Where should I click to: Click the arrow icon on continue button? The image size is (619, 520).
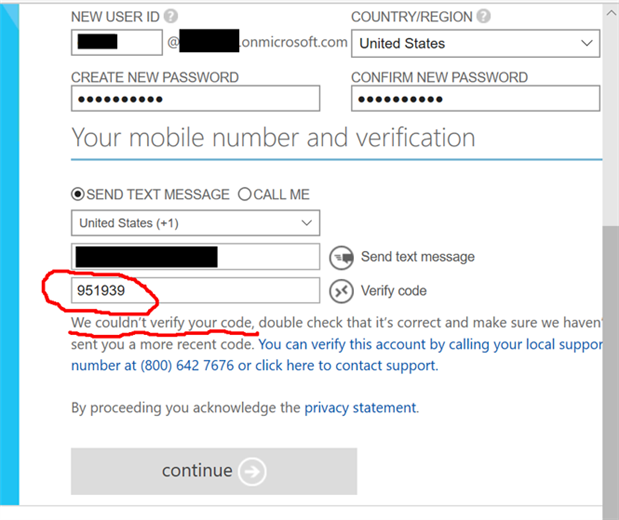[x=252, y=471]
